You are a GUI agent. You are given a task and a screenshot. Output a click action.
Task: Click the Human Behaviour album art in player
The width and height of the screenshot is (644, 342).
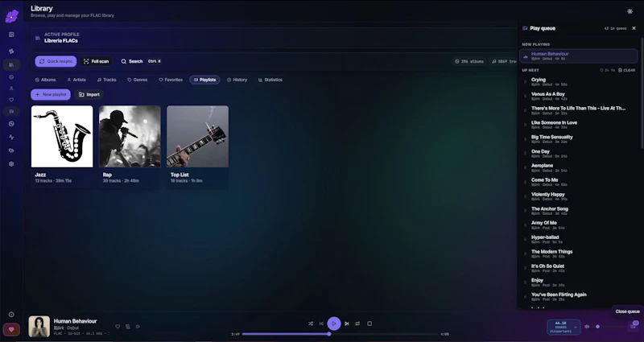point(39,327)
